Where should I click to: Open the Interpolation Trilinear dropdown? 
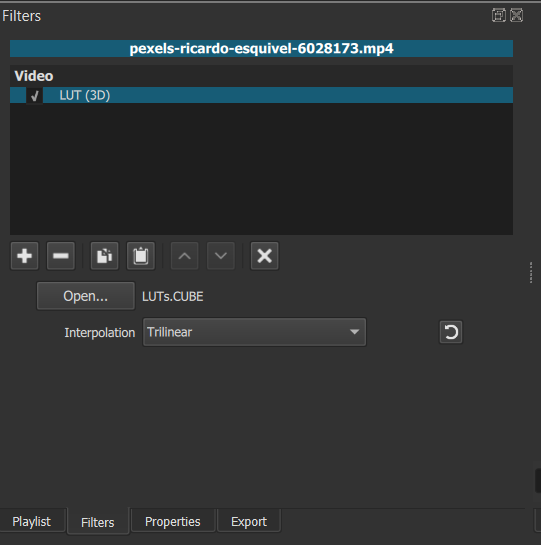(254, 332)
